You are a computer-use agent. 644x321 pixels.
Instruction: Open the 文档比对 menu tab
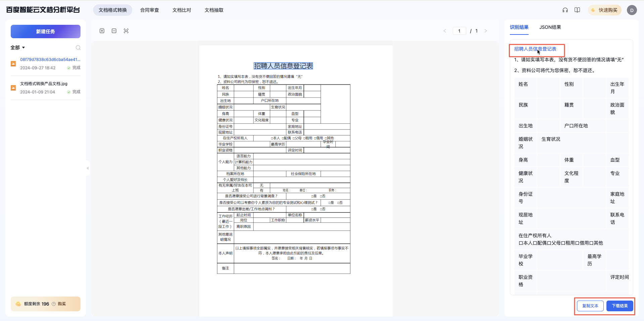(x=182, y=10)
